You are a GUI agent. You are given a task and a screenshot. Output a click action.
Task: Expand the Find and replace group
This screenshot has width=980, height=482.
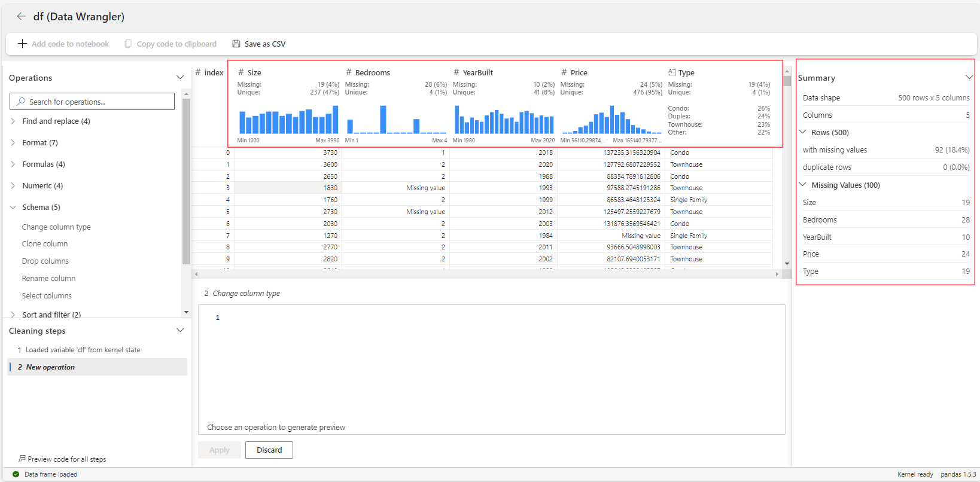(x=13, y=121)
